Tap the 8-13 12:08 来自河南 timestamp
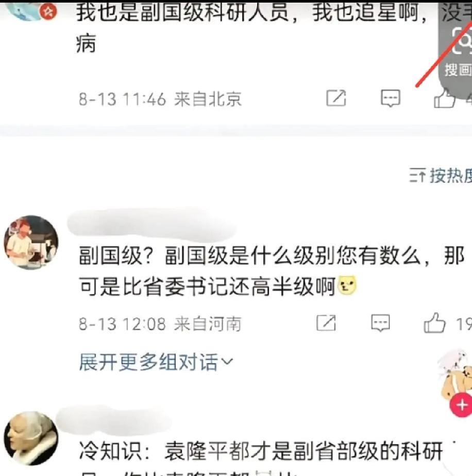The width and height of the screenshot is (472, 476). click(x=160, y=324)
